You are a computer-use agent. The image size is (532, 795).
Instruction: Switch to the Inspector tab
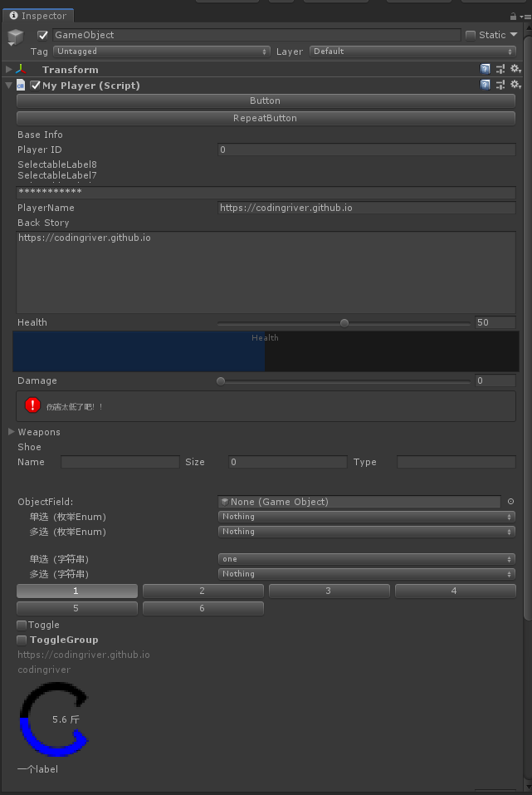(38, 16)
